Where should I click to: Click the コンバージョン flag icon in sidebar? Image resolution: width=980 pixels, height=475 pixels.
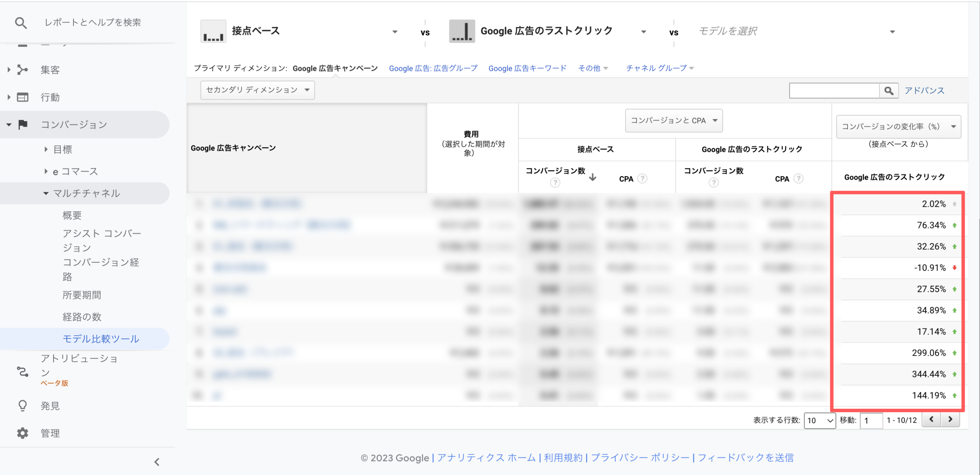tap(22, 124)
